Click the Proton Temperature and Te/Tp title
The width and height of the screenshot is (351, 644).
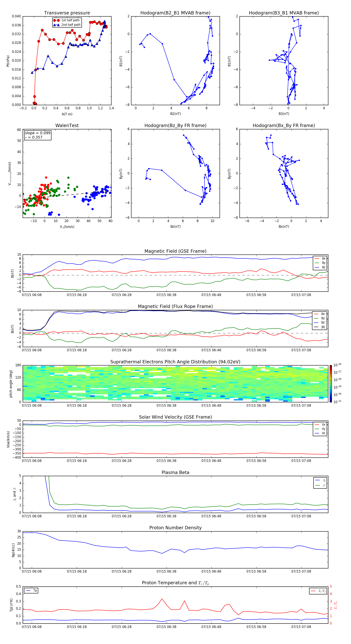click(175, 583)
